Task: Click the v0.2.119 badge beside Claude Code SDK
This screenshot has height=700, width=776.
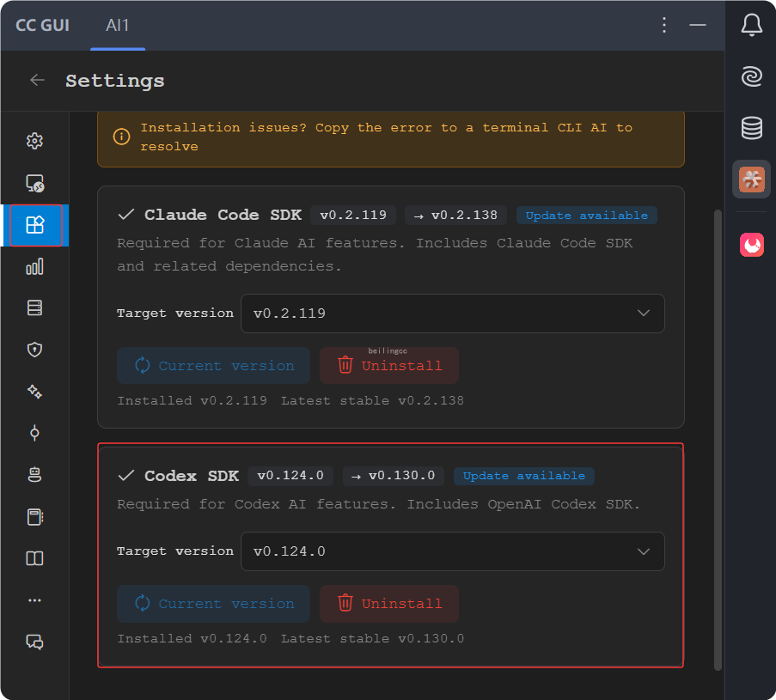Action: coord(353,216)
